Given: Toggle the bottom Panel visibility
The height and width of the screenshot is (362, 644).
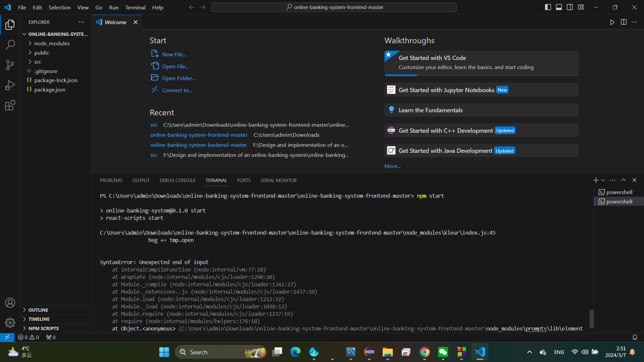Looking at the screenshot, I should tap(559, 7).
